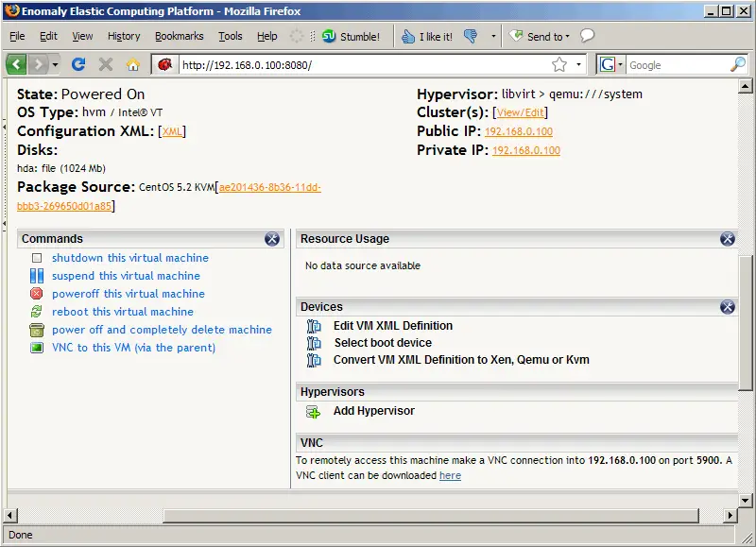The height and width of the screenshot is (547, 756).
Task: Click the Forward navigation arrow
Action: [38, 64]
